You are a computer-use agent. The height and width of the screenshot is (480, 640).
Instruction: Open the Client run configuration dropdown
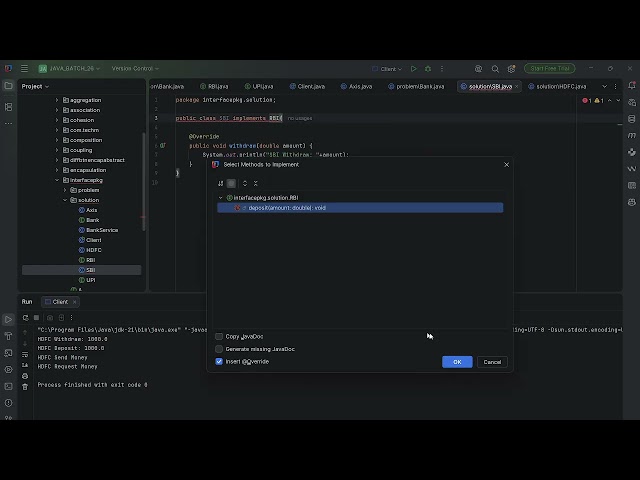(387, 69)
